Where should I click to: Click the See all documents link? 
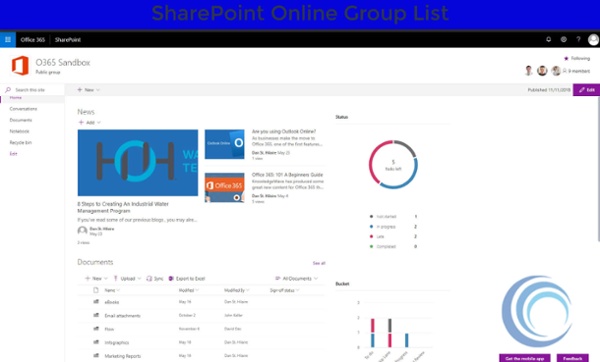(319, 263)
